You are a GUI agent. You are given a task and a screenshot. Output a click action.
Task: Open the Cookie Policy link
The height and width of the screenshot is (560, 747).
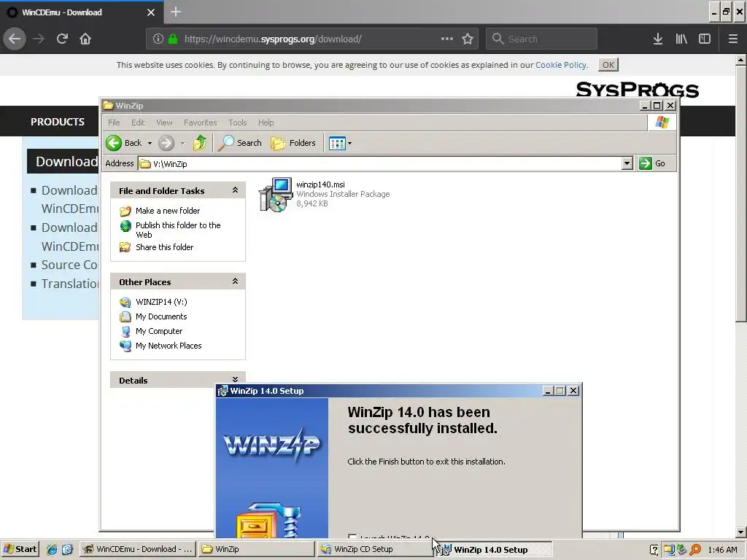click(561, 65)
